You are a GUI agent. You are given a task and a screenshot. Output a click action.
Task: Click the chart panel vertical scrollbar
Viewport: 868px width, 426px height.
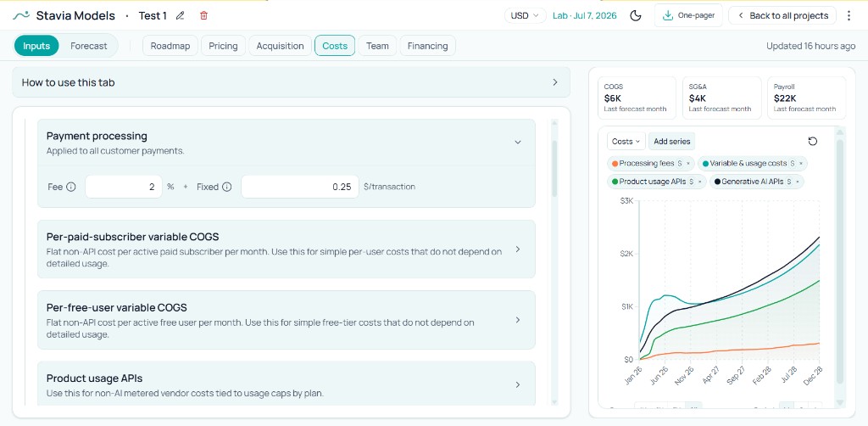pos(840,261)
